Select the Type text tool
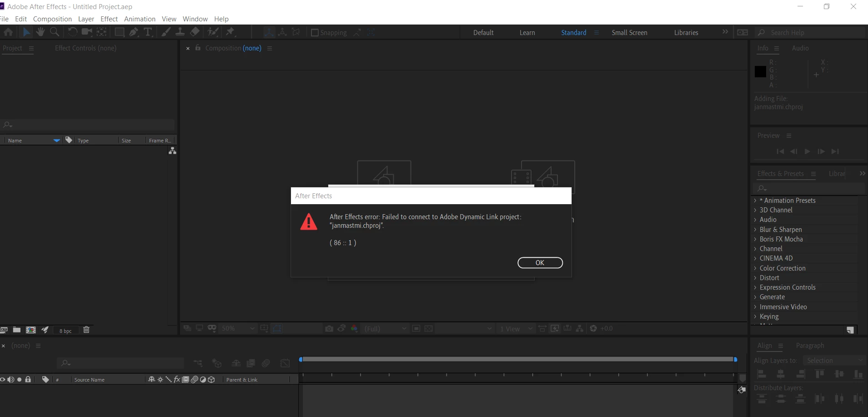 coord(148,32)
